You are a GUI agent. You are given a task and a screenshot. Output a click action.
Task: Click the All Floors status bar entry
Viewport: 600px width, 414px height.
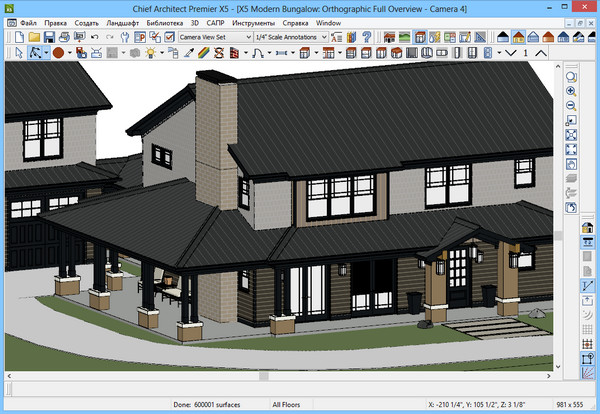click(x=286, y=404)
